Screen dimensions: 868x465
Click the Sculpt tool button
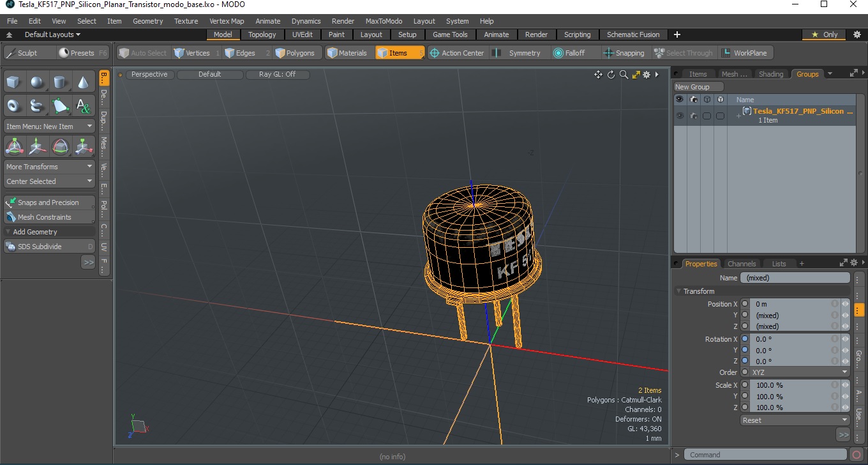click(29, 53)
